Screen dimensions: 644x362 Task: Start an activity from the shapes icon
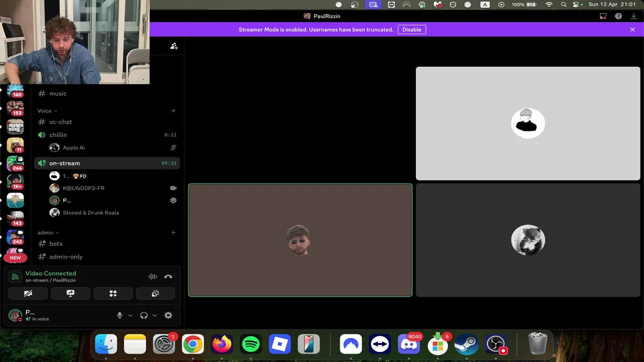pos(113,293)
